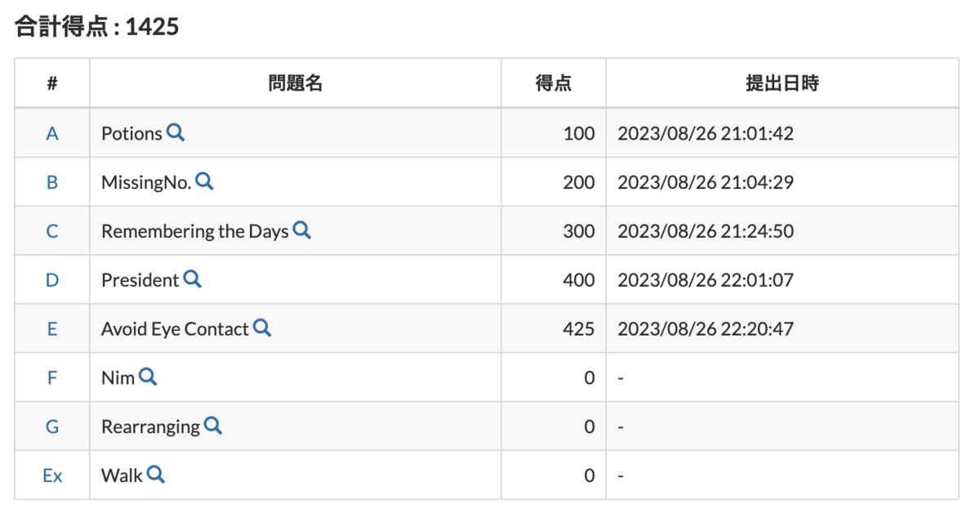Screen dimensions: 980x523
Task: Click the # column header
Action: coord(51,83)
